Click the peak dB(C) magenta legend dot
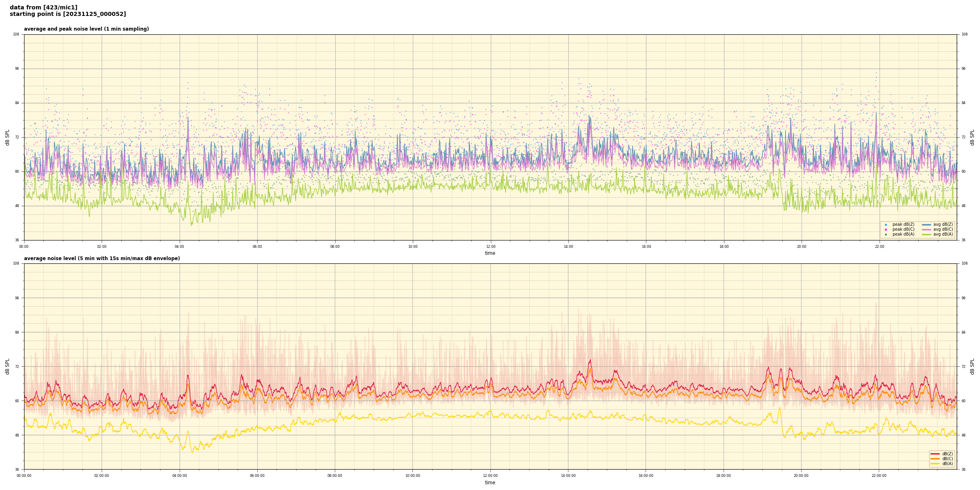980x490 pixels. point(886,229)
